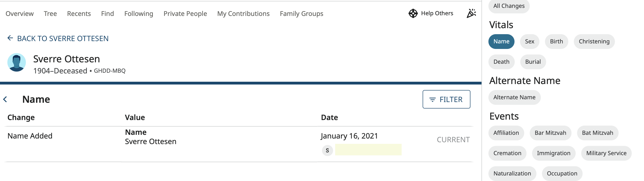Click the S contributor avatar under the date

[x=327, y=150]
